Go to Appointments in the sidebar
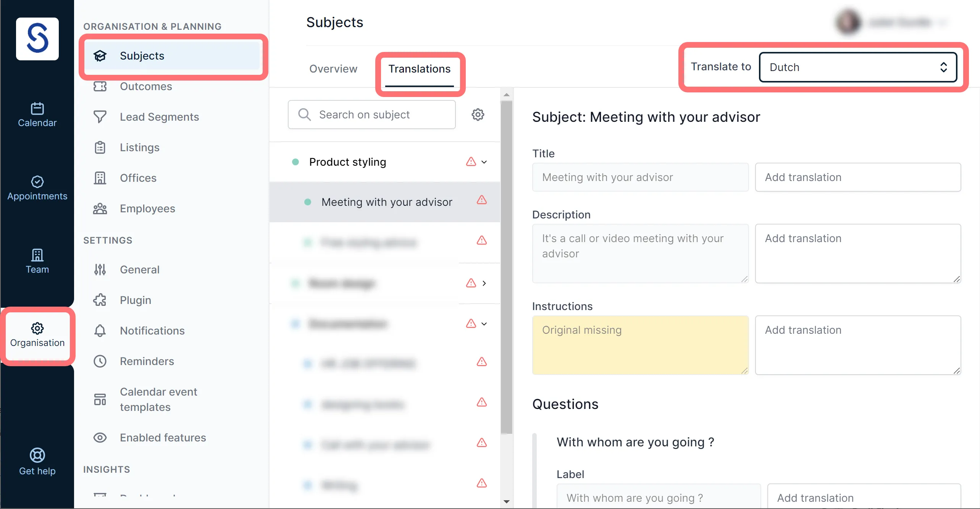 click(37, 188)
